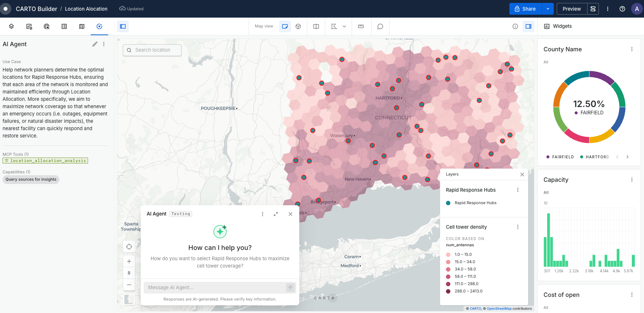Open the OpenStreetMap attribution link

click(x=499, y=309)
